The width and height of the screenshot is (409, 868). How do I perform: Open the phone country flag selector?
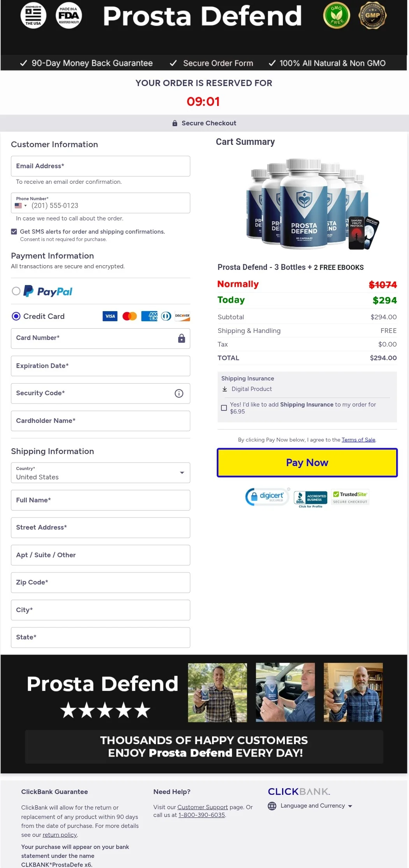point(21,206)
